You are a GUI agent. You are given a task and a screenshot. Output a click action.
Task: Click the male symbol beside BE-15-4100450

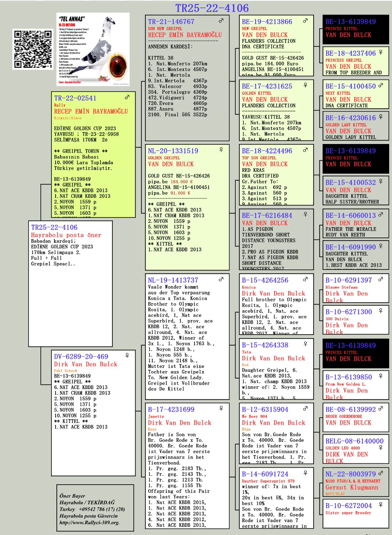click(x=381, y=85)
